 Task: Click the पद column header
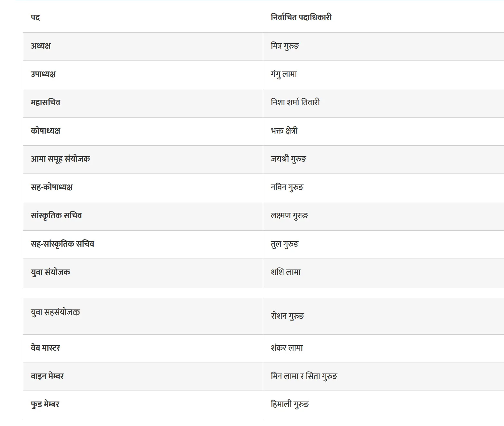tap(35, 18)
